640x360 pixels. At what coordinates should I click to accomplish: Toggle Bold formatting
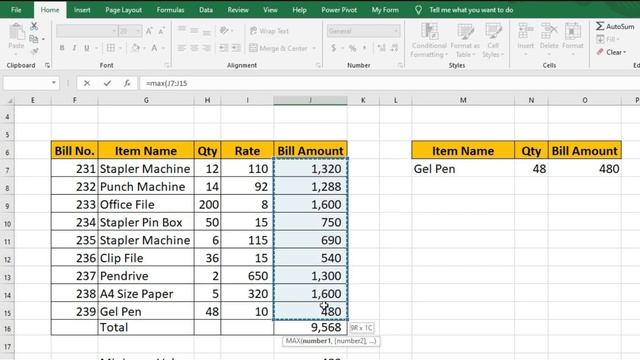coord(62,48)
